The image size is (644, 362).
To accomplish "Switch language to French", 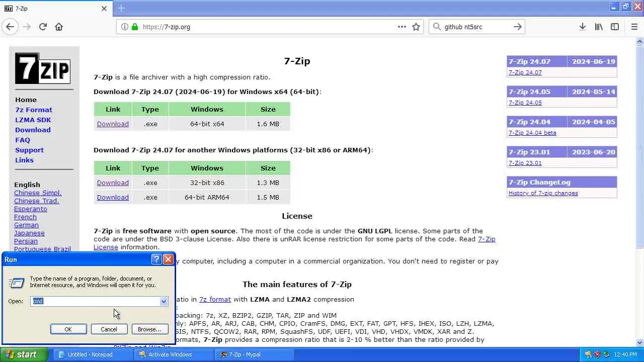I will tap(25, 217).
